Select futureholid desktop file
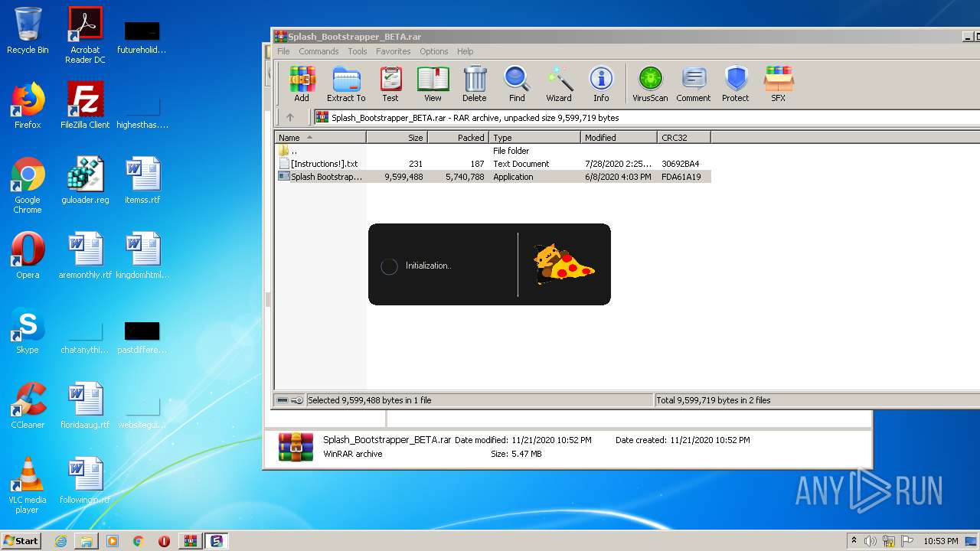980x551 pixels. 142,37
